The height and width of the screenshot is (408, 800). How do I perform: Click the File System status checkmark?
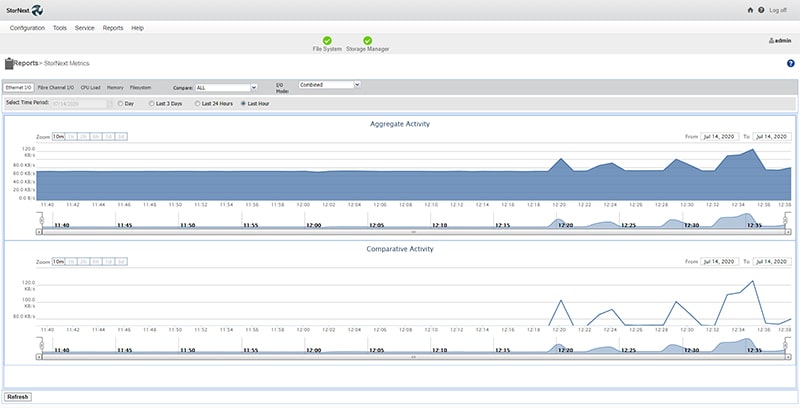click(x=327, y=40)
